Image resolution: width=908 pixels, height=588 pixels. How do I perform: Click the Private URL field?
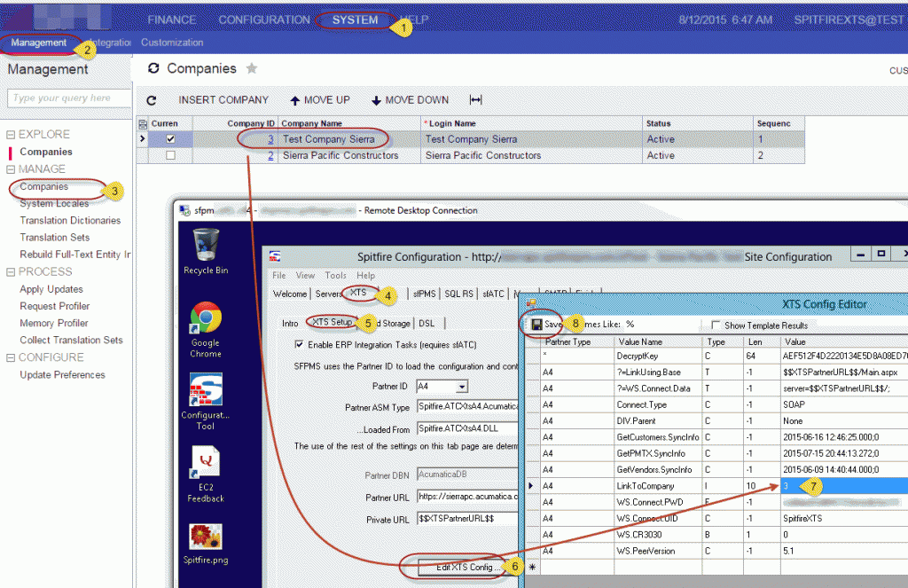467,519
